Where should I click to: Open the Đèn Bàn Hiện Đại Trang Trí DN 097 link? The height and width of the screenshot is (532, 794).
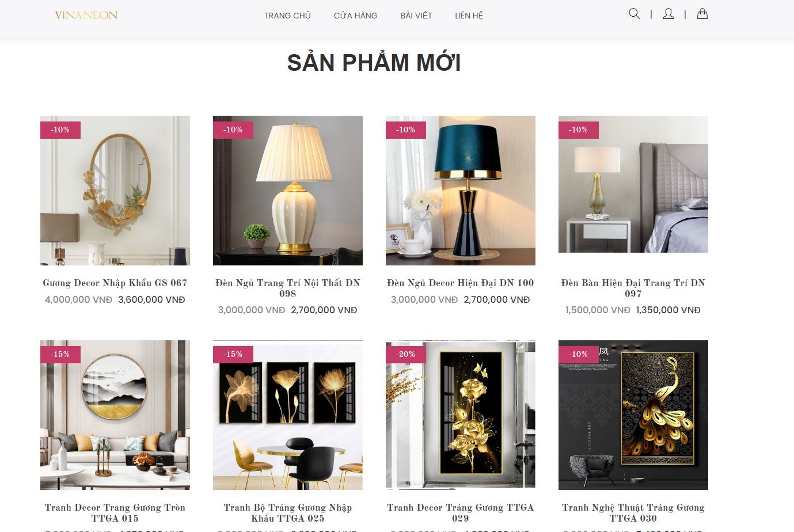coord(633,288)
